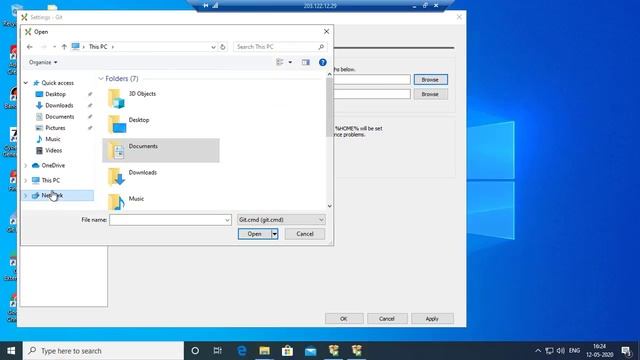
Task: Expand the This PC tree node
Action: 26,180
